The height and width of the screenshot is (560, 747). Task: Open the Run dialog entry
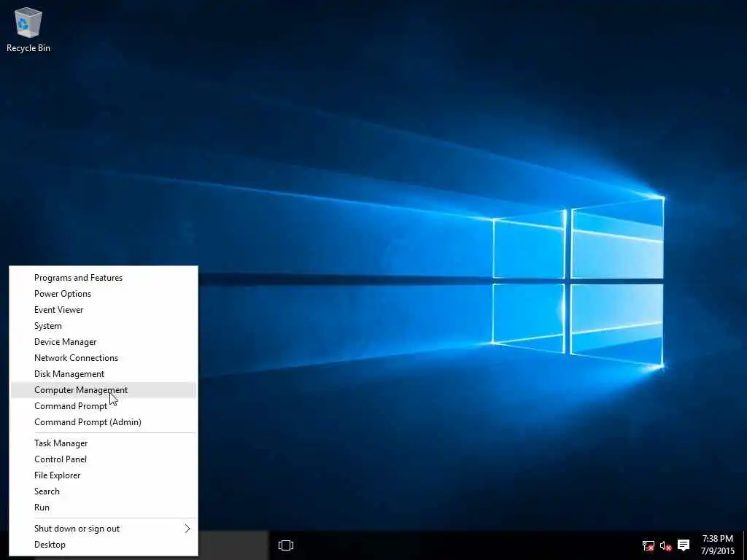click(x=104, y=507)
